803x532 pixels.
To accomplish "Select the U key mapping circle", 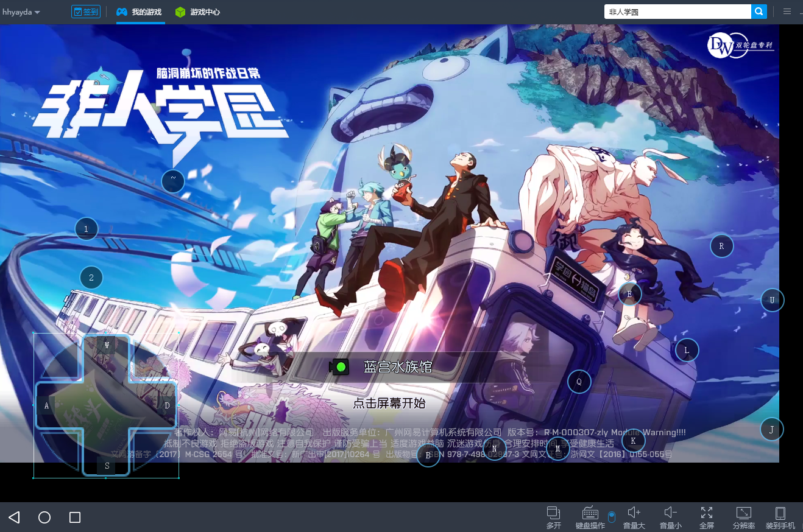I will [x=772, y=300].
